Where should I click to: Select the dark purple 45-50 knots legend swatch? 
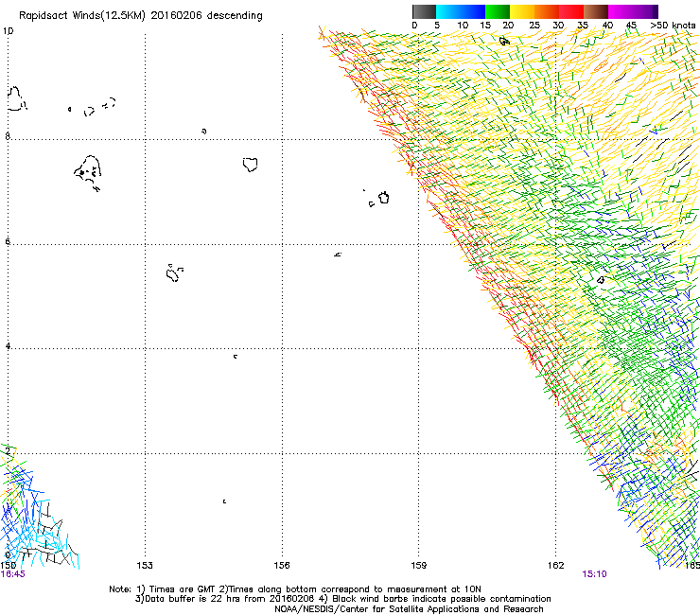pos(645,11)
